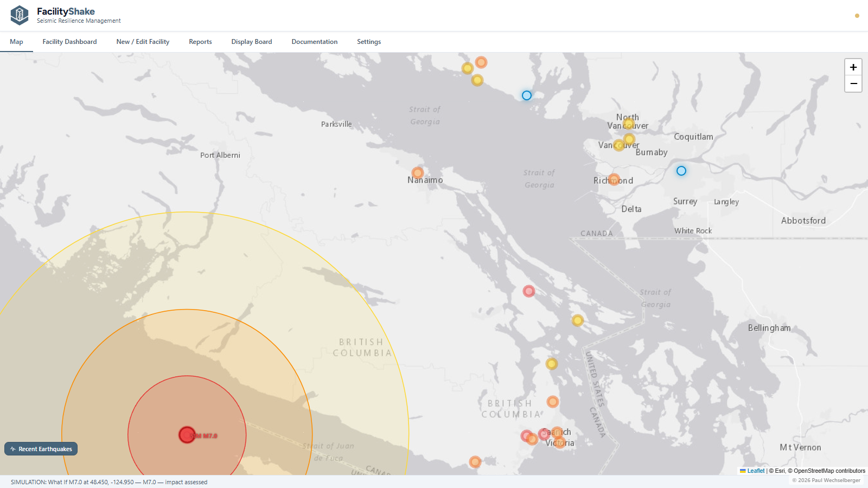
Task: Click the orange coastal marker southwest of Victoria
Action: [x=475, y=462]
